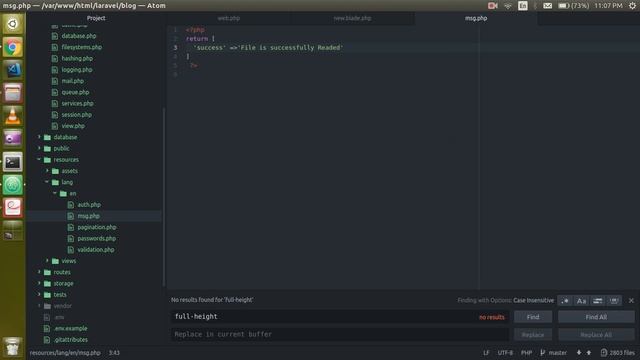Expand the vendor folder
The image size is (640, 360).
[x=39, y=305]
